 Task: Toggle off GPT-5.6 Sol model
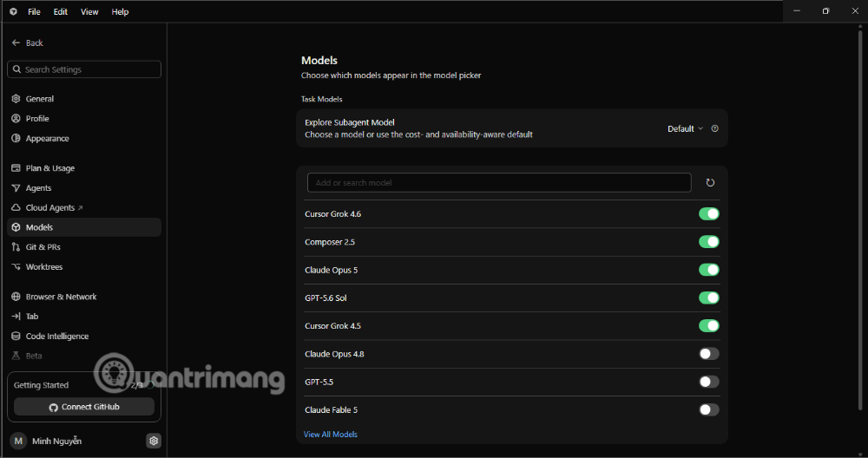tap(708, 298)
